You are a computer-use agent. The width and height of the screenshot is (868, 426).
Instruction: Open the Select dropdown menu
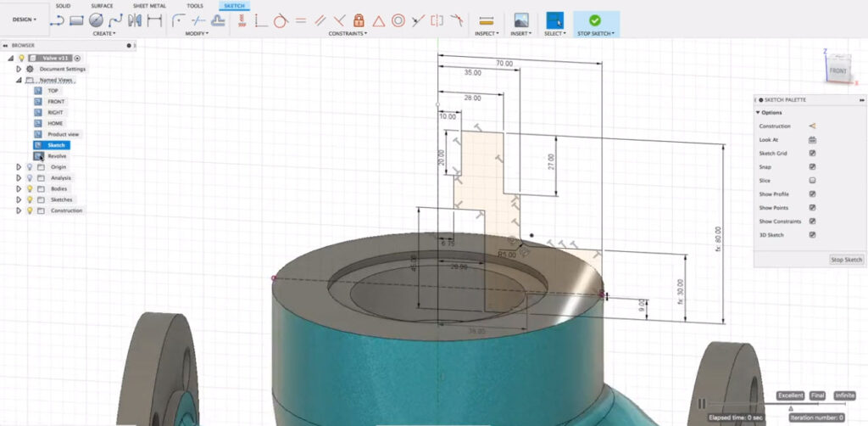click(554, 33)
